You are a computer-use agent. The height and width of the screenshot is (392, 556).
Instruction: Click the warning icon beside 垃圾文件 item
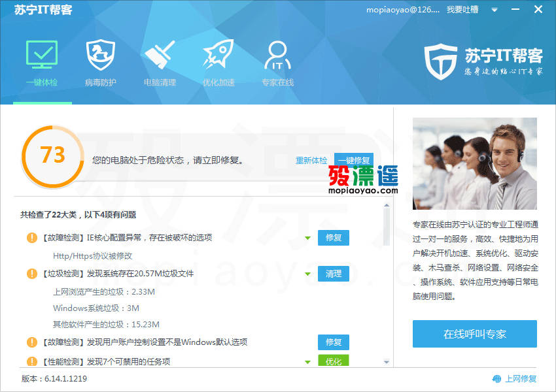coord(32,273)
